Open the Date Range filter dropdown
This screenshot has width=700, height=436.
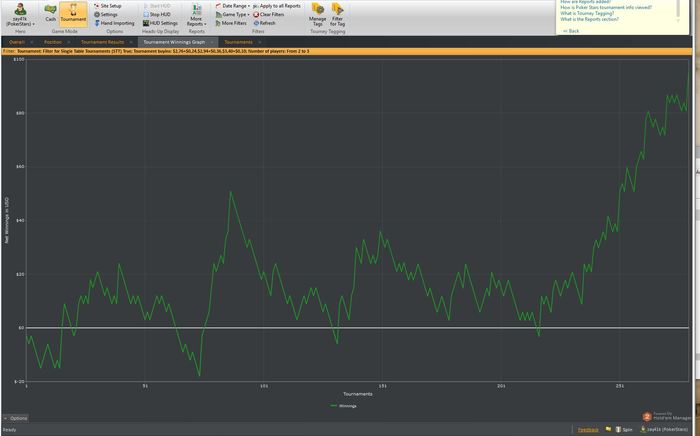tap(234, 6)
